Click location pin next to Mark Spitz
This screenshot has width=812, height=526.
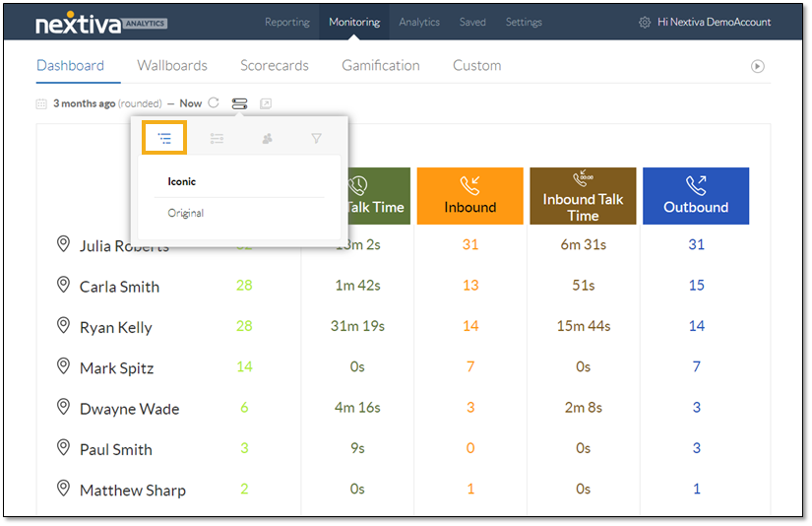tap(63, 365)
